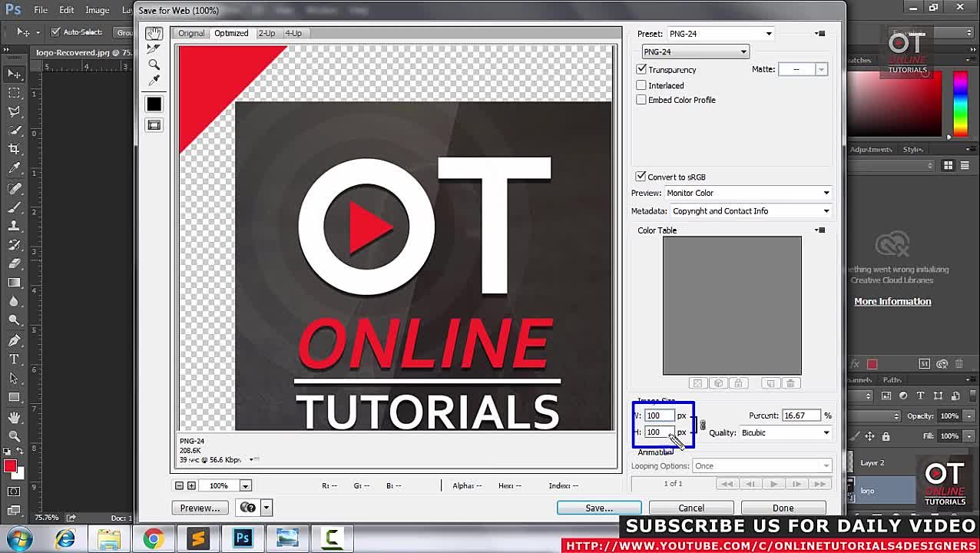Select the Polygonal Lasso tool
This screenshot has height=553, width=980.
(15, 112)
